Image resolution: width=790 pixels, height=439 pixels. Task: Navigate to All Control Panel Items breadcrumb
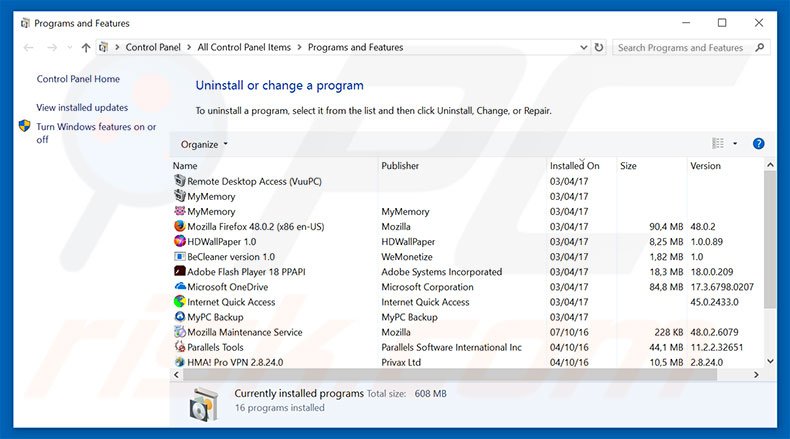[x=244, y=47]
